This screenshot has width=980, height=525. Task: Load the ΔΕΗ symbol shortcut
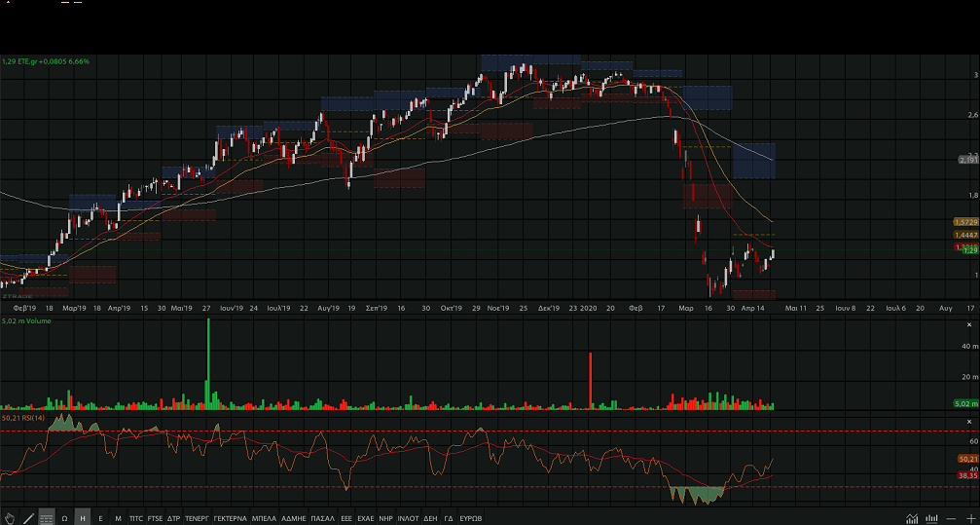pyautogui.click(x=430, y=518)
